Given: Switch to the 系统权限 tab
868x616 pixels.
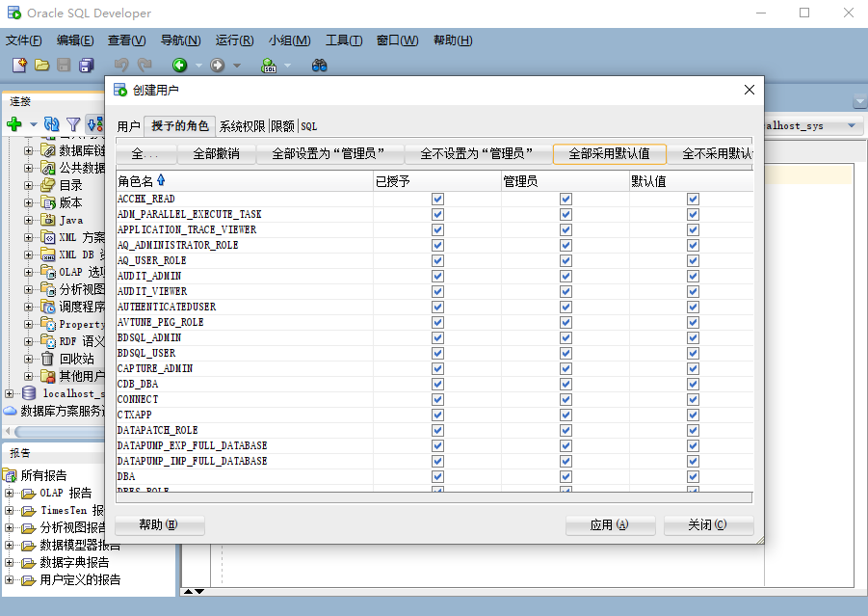Looking at the screenshot, I should (x=243, y=126).
